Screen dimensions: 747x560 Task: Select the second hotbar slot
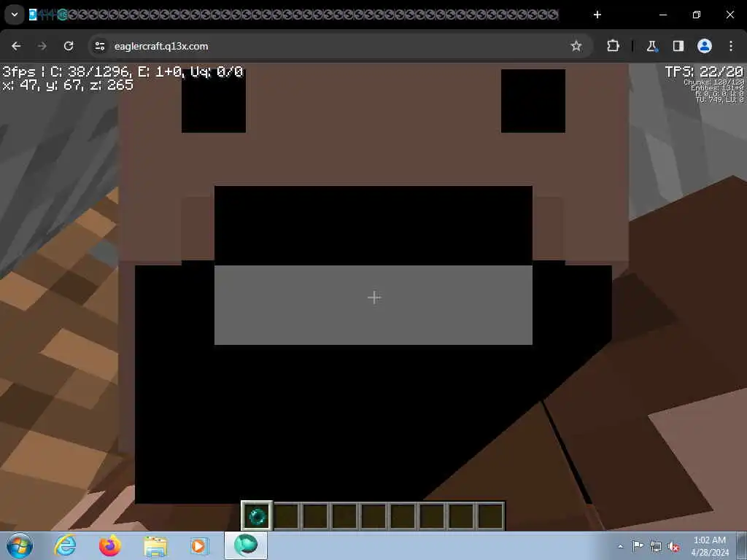(x=286, y=516)
